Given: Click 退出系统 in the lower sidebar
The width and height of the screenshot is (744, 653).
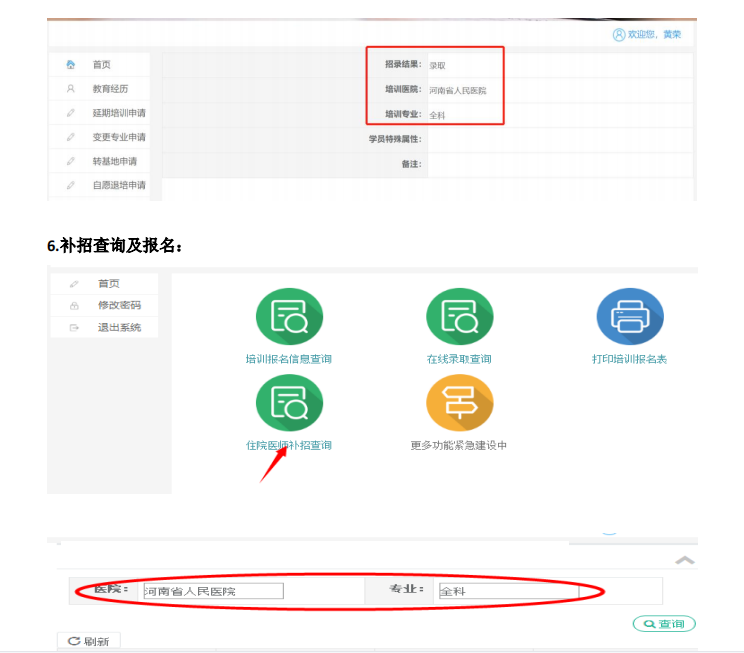Looking at the screenshot, I should (119, 327).
